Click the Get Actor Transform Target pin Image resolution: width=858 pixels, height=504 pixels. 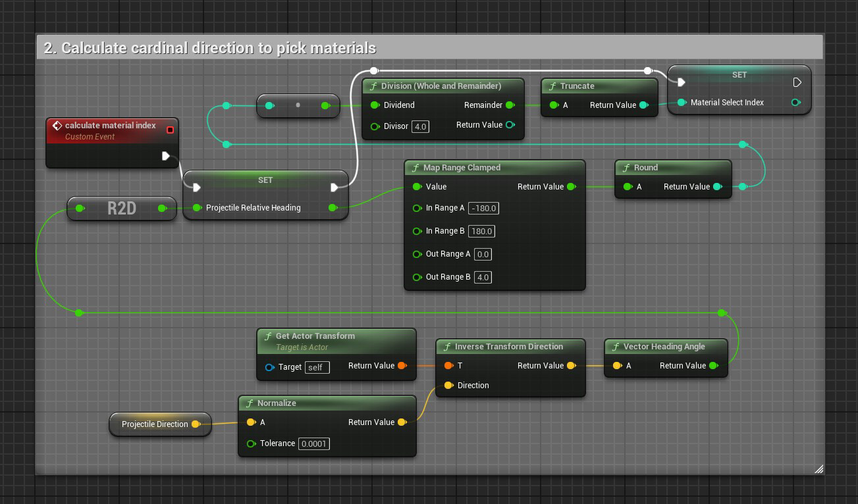269,367
